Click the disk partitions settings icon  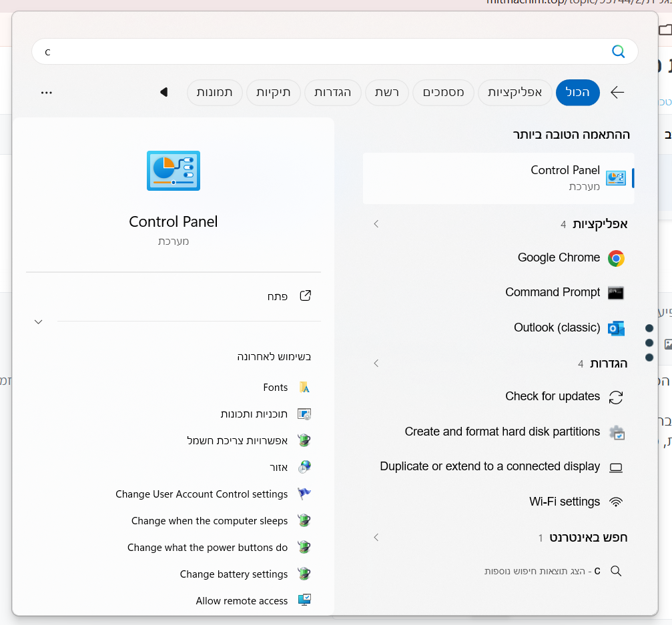pos(616,432)
